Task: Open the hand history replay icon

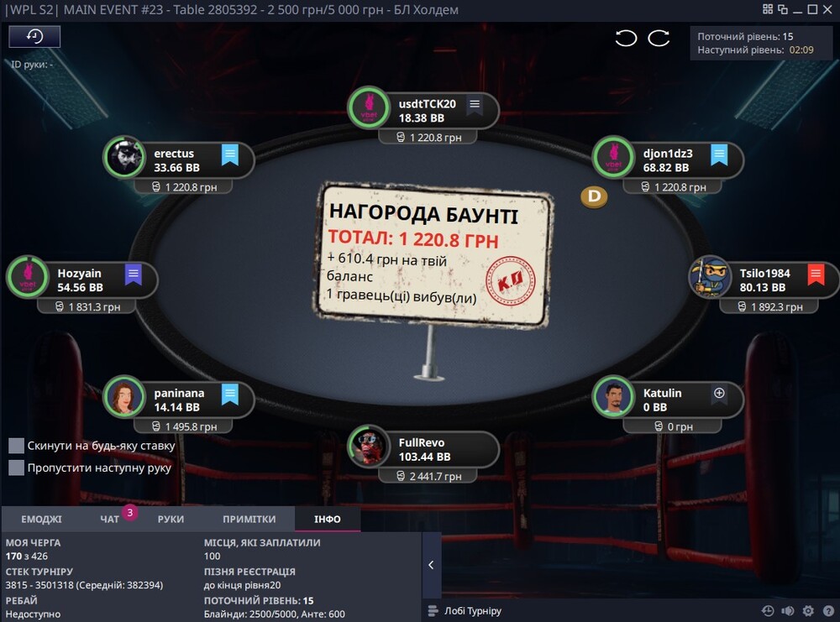Action: coord(34,36)
